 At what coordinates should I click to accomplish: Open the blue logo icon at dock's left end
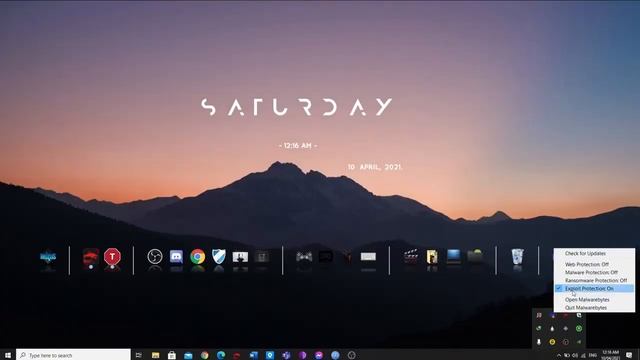[48, 257]
